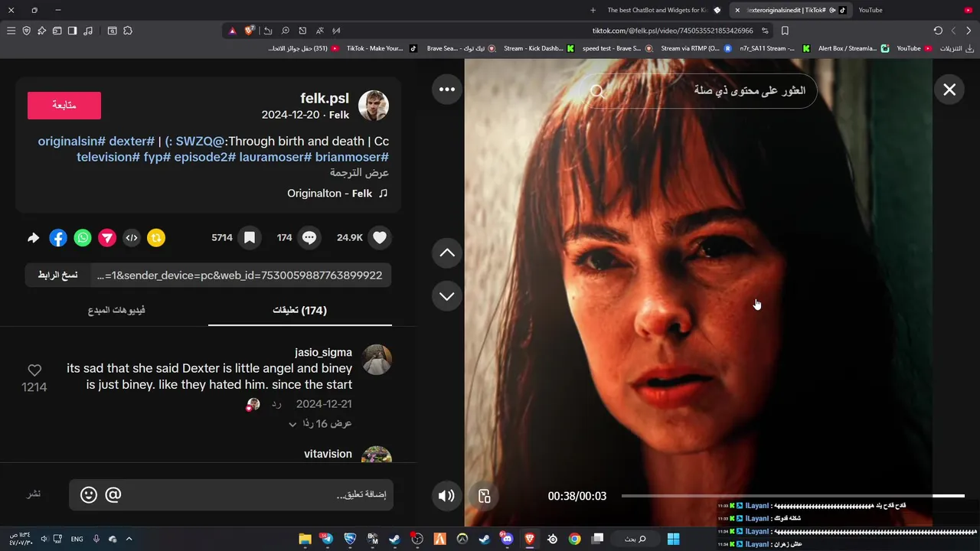Open the emoji picker in comment box
The height and width of the screenshot is (551, 980).
tap(89, 495)
